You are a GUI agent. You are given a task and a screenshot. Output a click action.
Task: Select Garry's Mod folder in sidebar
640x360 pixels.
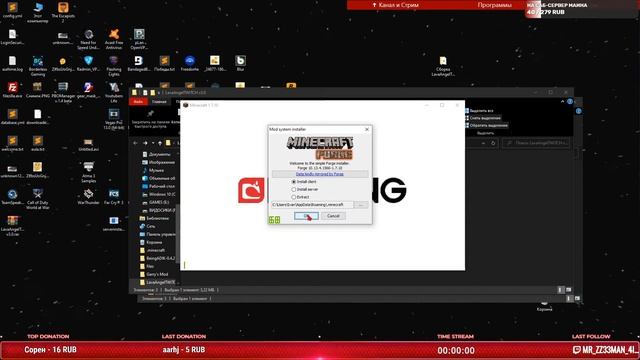[x=154, y=274]
